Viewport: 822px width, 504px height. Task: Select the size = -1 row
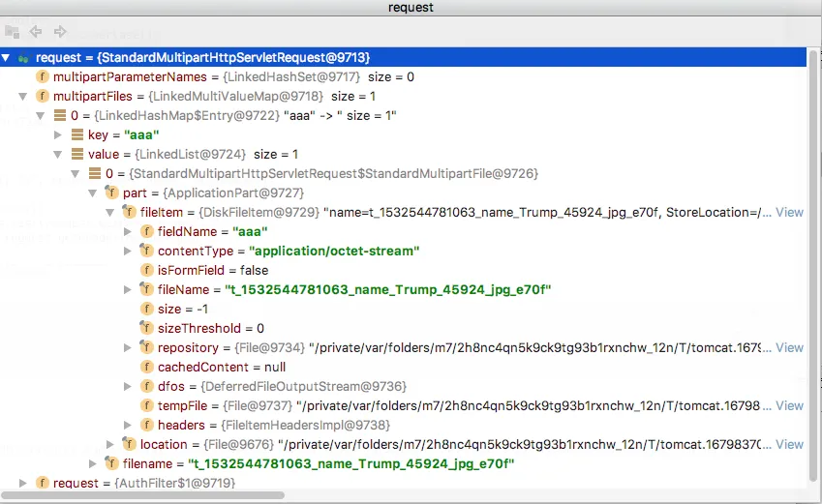(183, 310)
